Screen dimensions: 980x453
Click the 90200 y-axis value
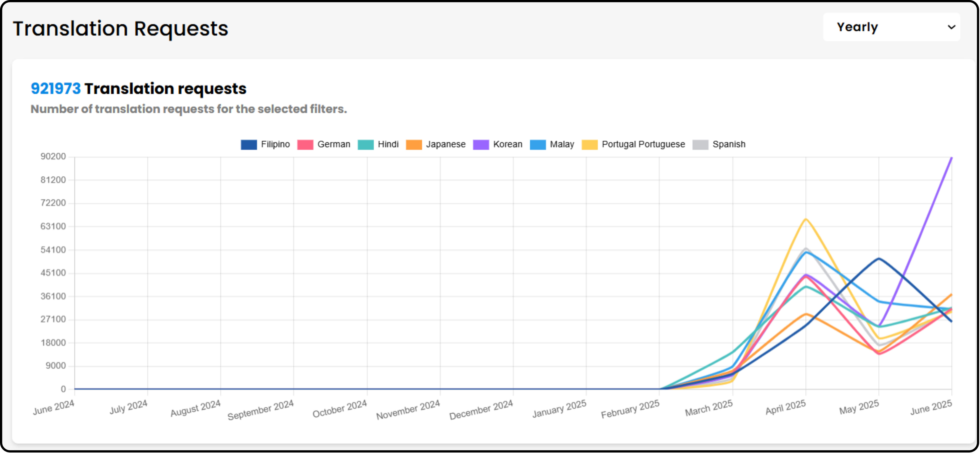click(53, 156)
